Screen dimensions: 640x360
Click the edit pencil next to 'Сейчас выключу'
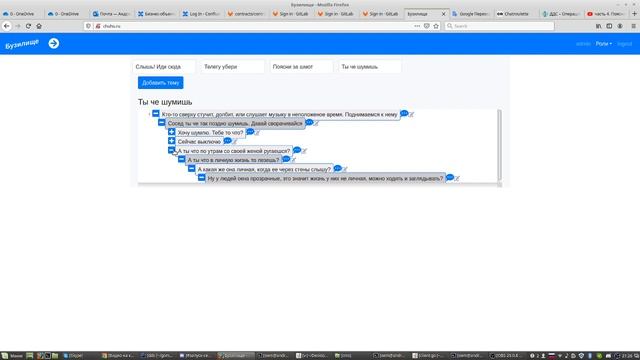click(235, 142)
